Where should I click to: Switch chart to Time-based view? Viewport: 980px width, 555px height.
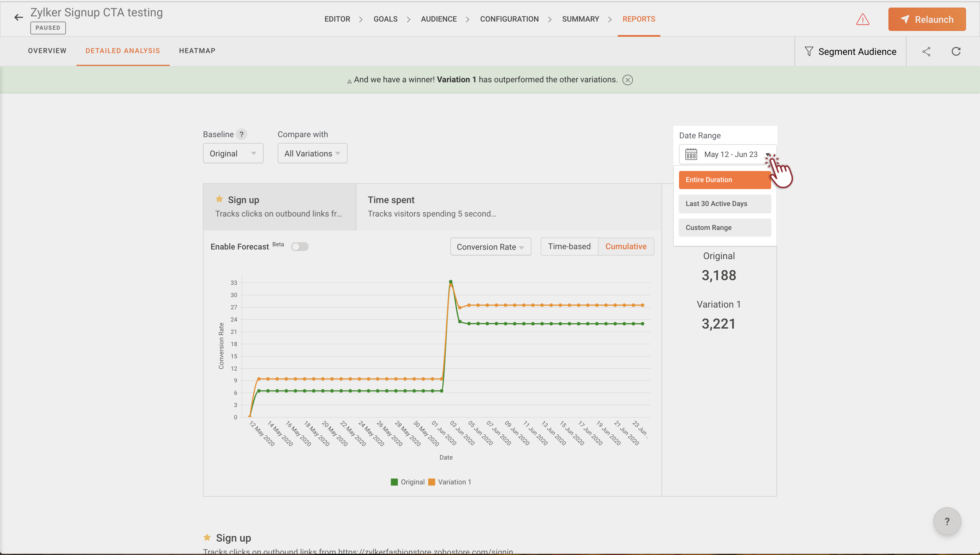(x=569, y=247)
